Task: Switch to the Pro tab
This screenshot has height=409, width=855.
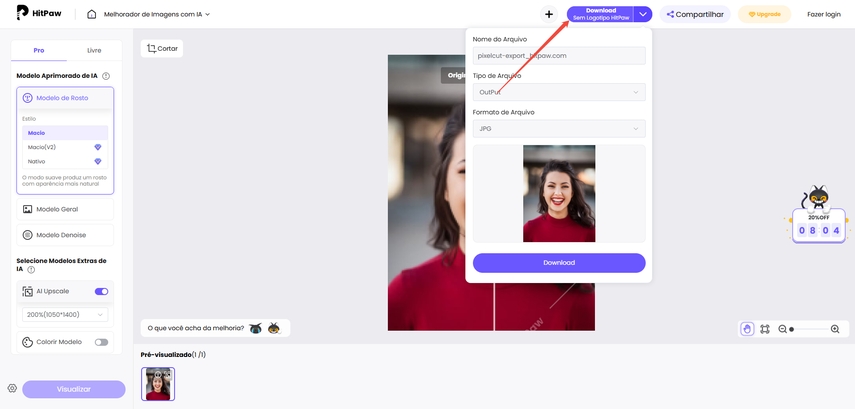Action: pyautogui.click(x=38, y=50)
